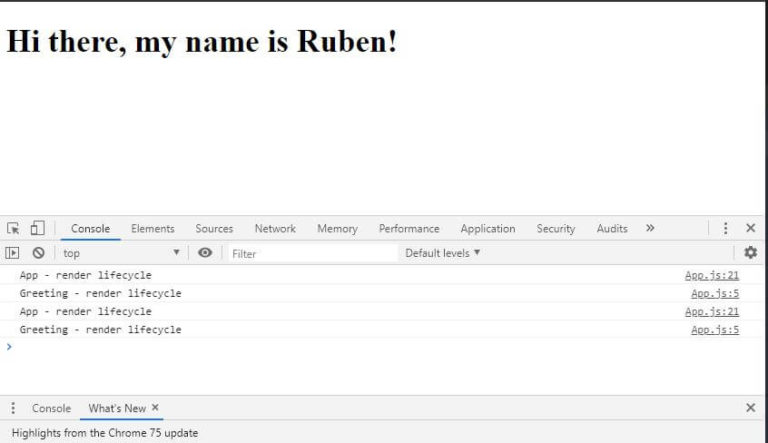Close the What's New tab

(x=155, y=408)
